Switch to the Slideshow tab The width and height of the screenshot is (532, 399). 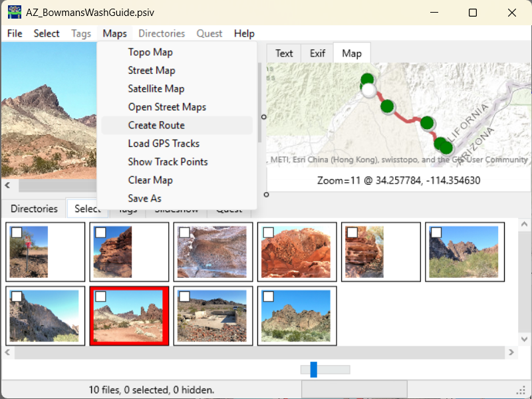pyautogui.click(x=177, y=208)
